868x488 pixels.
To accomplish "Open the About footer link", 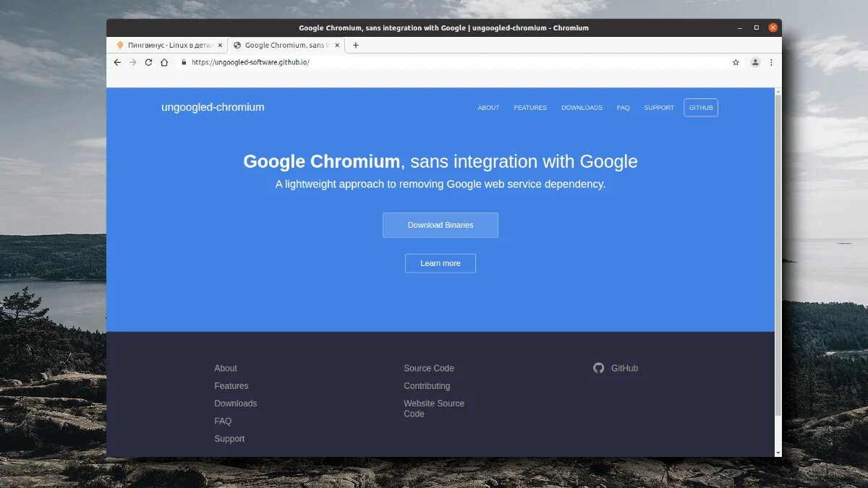I will (226, 368).
